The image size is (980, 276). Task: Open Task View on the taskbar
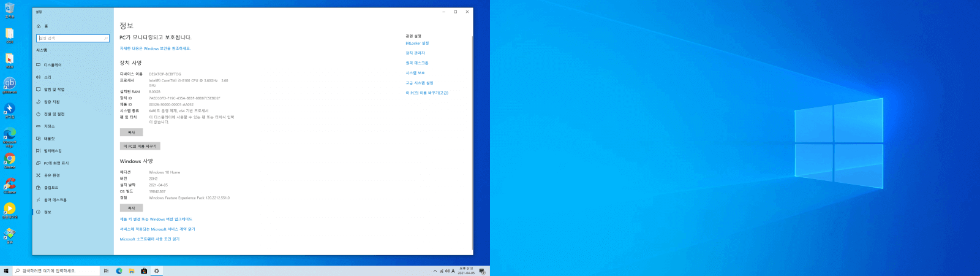point(106,270)
